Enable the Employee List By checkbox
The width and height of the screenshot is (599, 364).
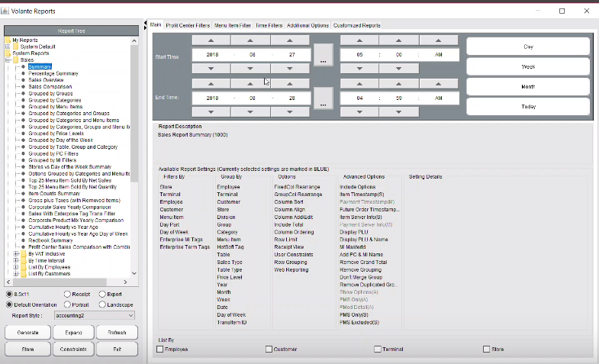coord(159,349)
